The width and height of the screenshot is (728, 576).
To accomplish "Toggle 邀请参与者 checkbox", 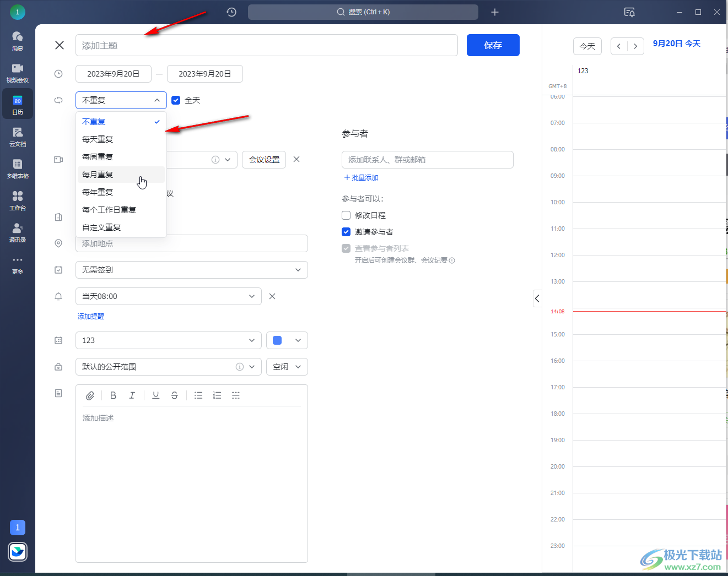I will point(346,232).
